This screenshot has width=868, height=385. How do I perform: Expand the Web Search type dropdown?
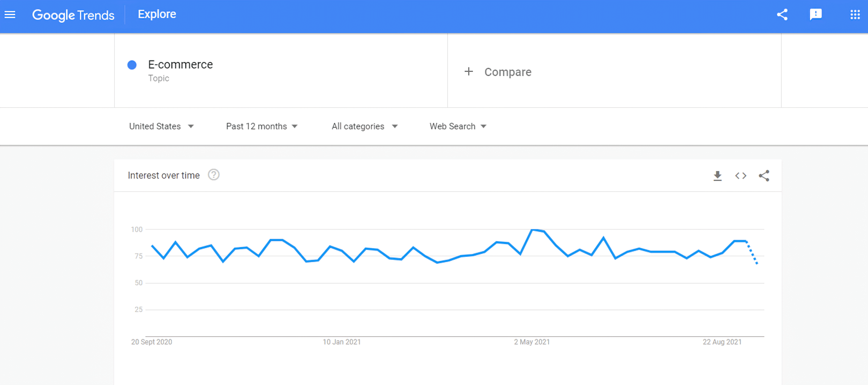[x=458, y=127]
